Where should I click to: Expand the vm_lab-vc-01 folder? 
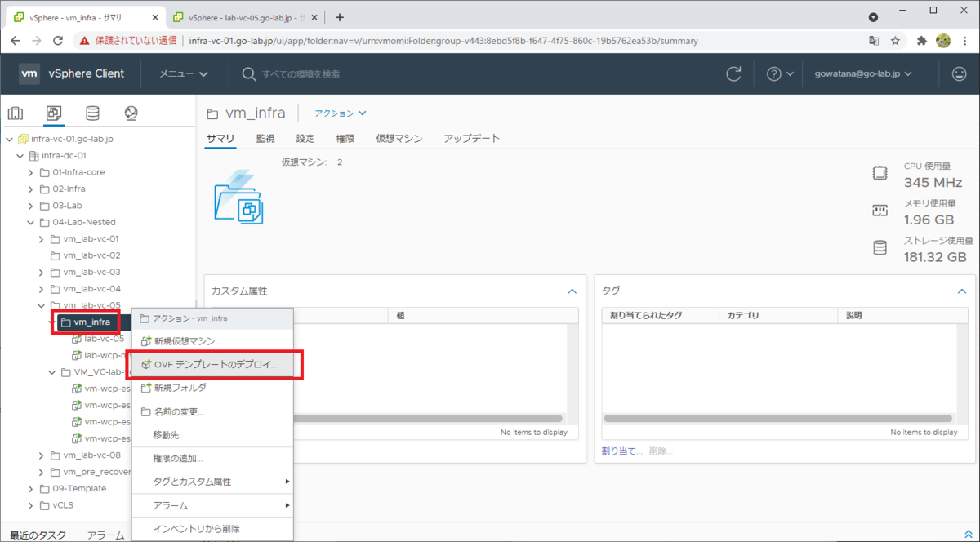pyautogui.click(x=42, y=239)
